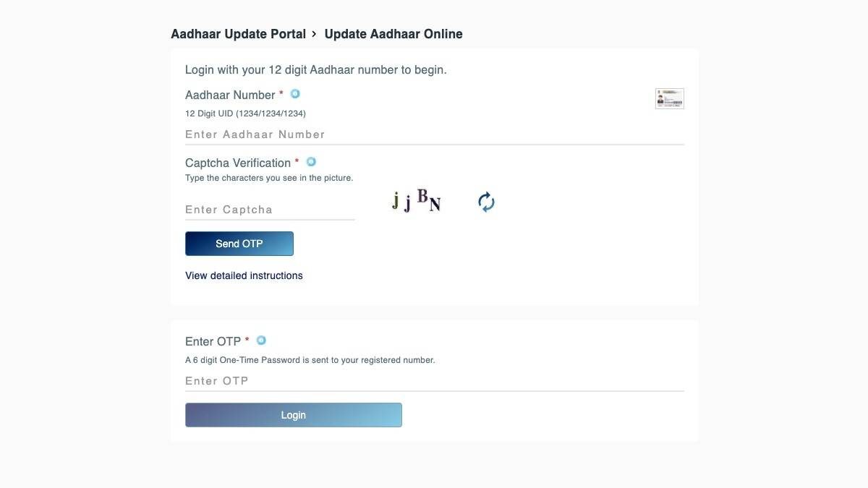Focus the Enter Aadhaar Number field
868x488 pixels.
pyautogui.click(x=434, y=134)
